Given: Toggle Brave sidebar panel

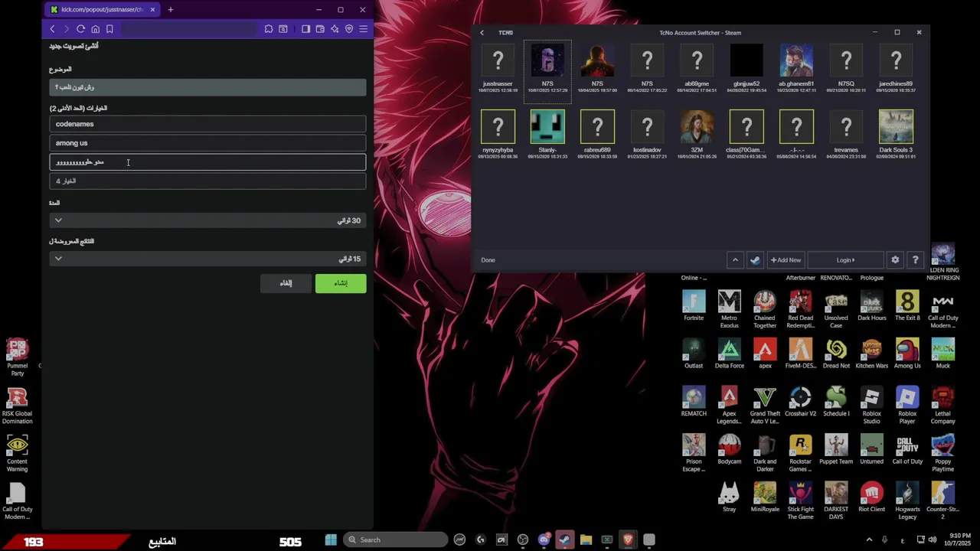Looking at the screenshot, I should (305, 29).
